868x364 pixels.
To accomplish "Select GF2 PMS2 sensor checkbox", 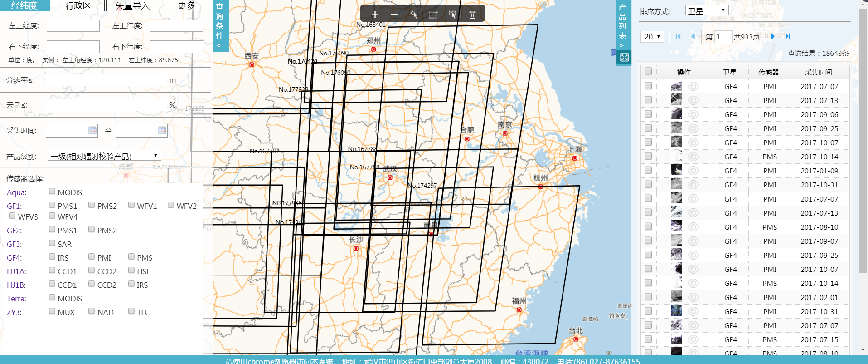I will pos(92,229).
